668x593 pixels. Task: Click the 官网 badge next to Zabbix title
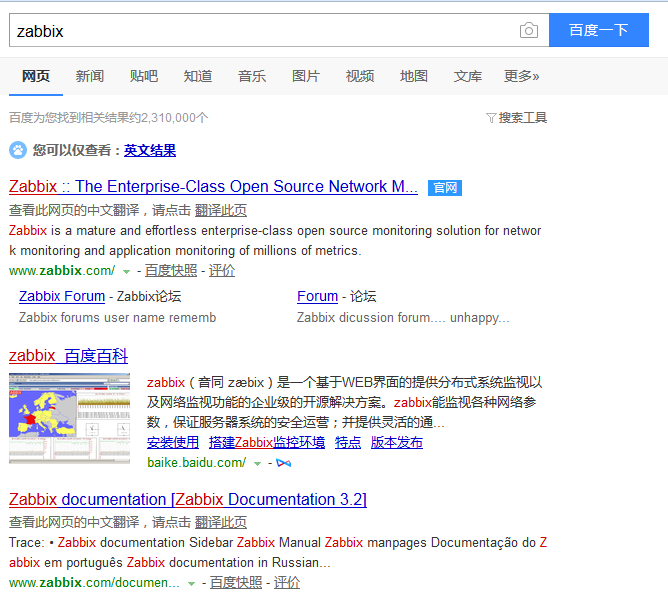[445, 187]
